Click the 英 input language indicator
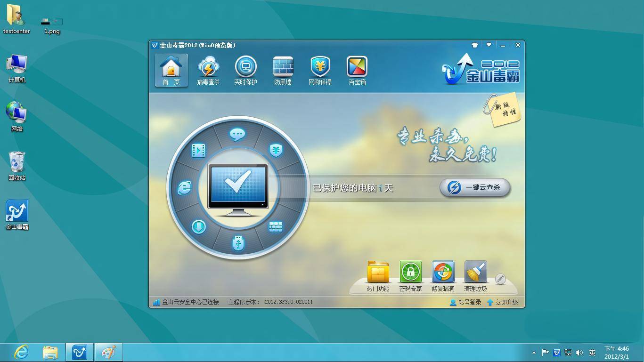644x362 pixels. tap(592, 352)
